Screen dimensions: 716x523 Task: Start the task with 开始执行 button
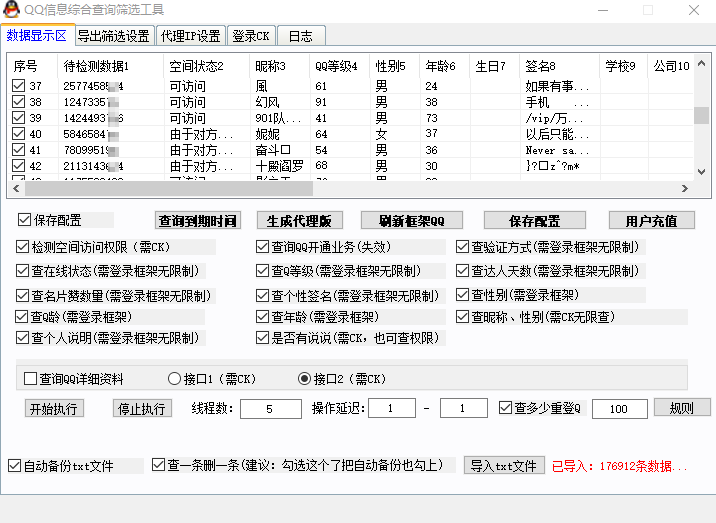[x=54, y=408]
